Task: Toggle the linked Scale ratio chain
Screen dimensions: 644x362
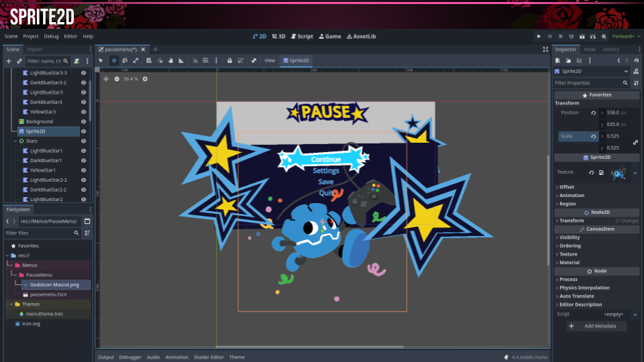Action: (635, 142)
